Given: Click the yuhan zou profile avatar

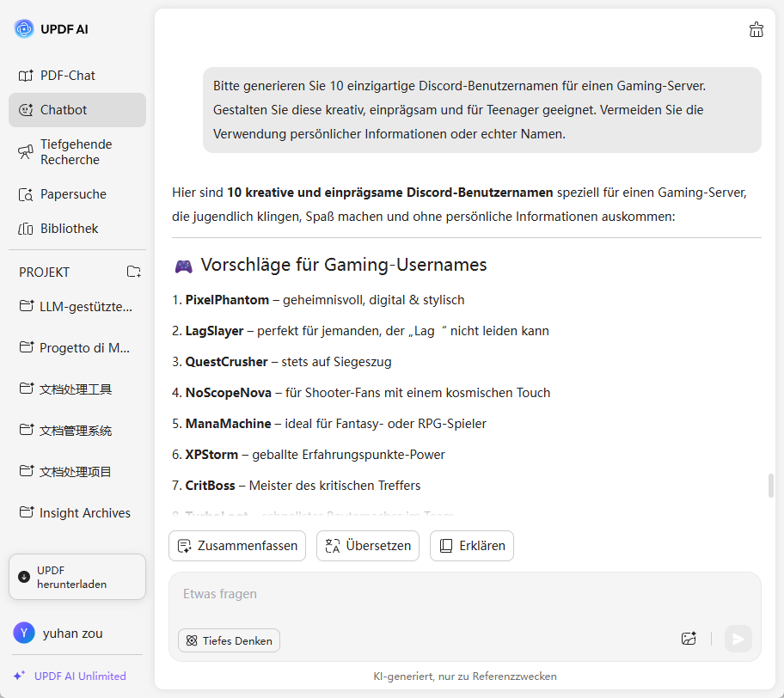Looking at the screenshot, I should tap(24, 634).
